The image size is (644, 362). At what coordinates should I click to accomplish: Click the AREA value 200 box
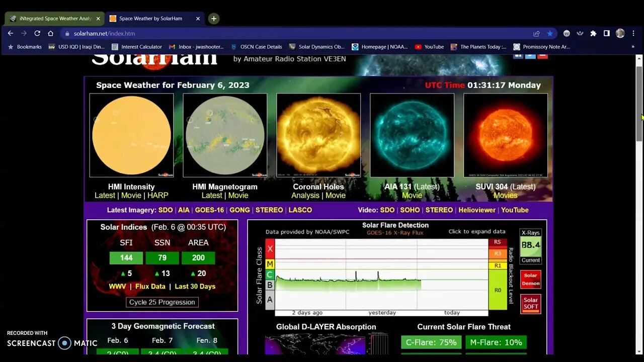198,258
